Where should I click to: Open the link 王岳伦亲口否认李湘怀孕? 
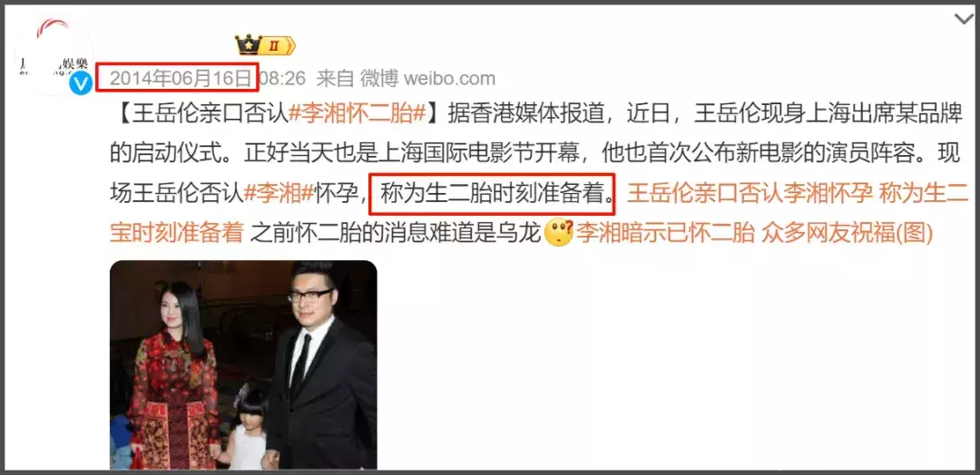click(x=750, y=193)
